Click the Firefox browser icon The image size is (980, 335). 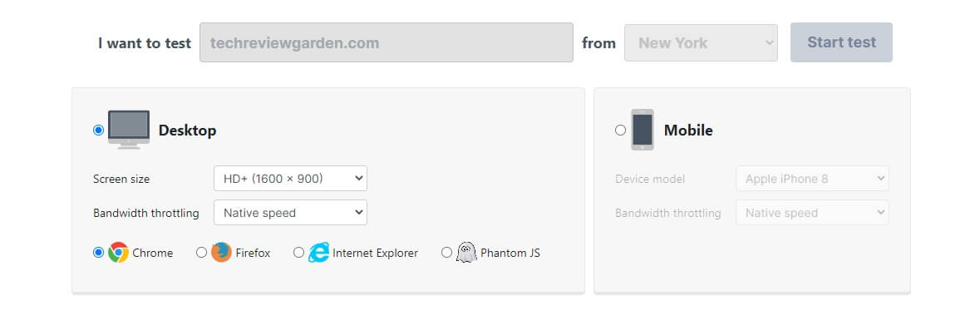point(221,253)
